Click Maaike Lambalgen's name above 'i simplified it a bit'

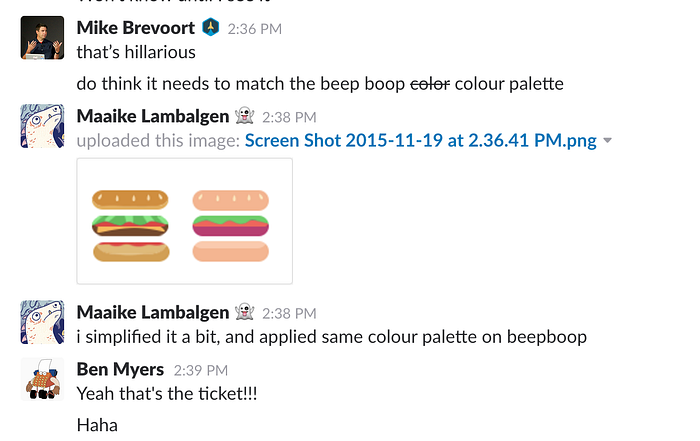[152, 313]
